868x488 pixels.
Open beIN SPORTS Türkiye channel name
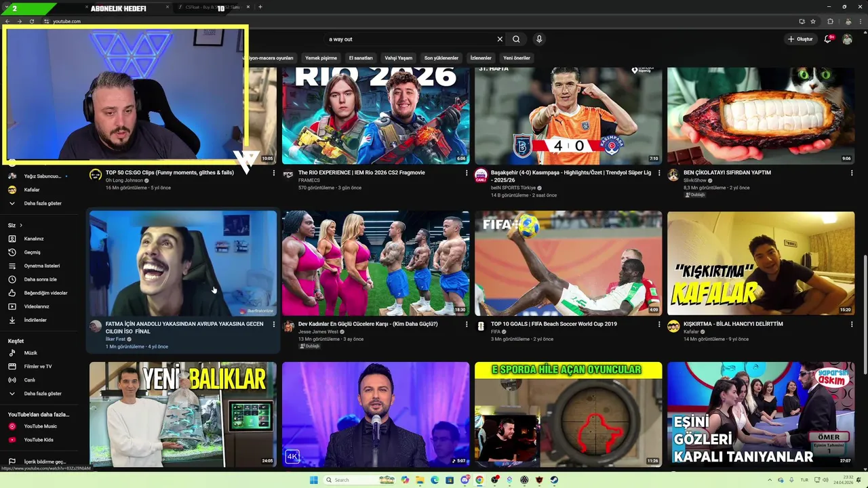point(513,188)
